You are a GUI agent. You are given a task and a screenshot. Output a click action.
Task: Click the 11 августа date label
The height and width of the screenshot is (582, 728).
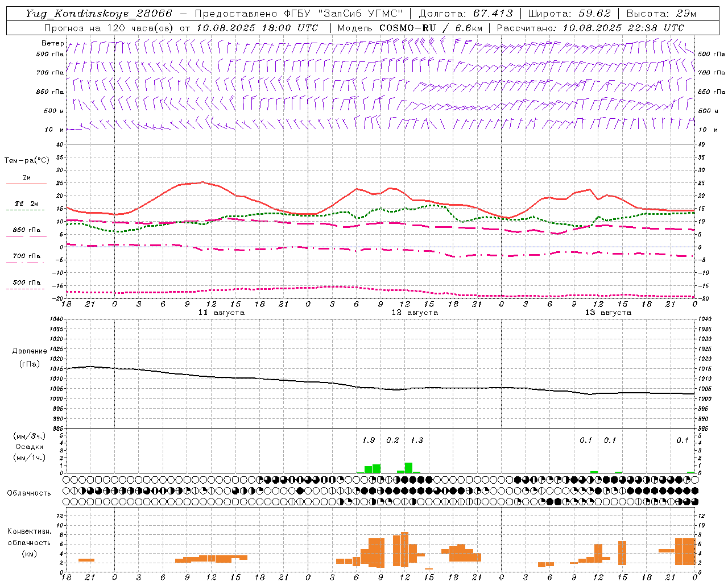[221, 313]
